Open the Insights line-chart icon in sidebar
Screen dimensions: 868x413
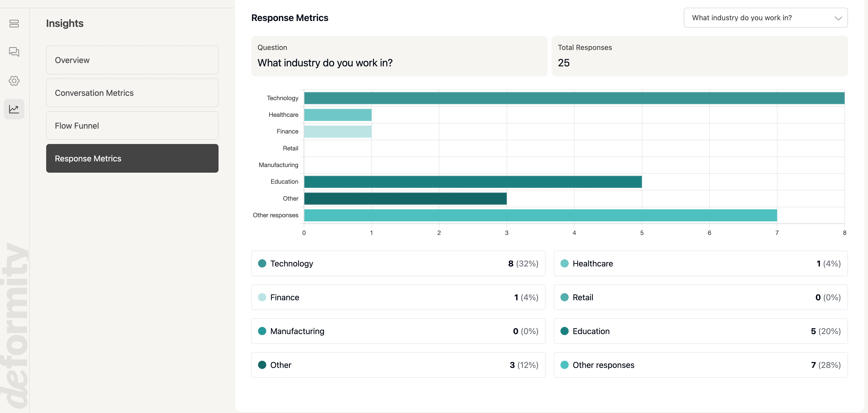click(14, 109)
